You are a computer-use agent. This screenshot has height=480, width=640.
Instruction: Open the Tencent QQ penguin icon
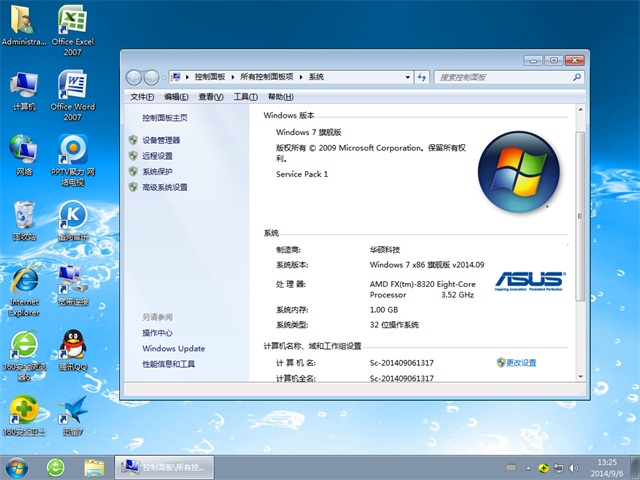click(x=72, y=345)
